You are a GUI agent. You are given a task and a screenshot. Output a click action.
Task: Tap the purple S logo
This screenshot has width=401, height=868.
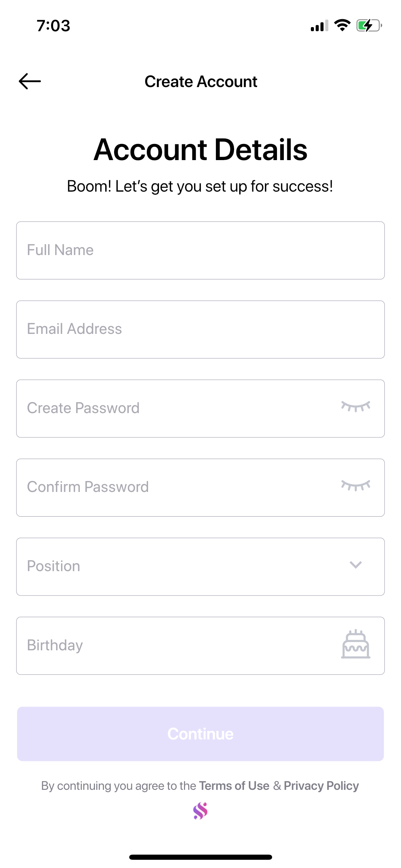(200, 811)
